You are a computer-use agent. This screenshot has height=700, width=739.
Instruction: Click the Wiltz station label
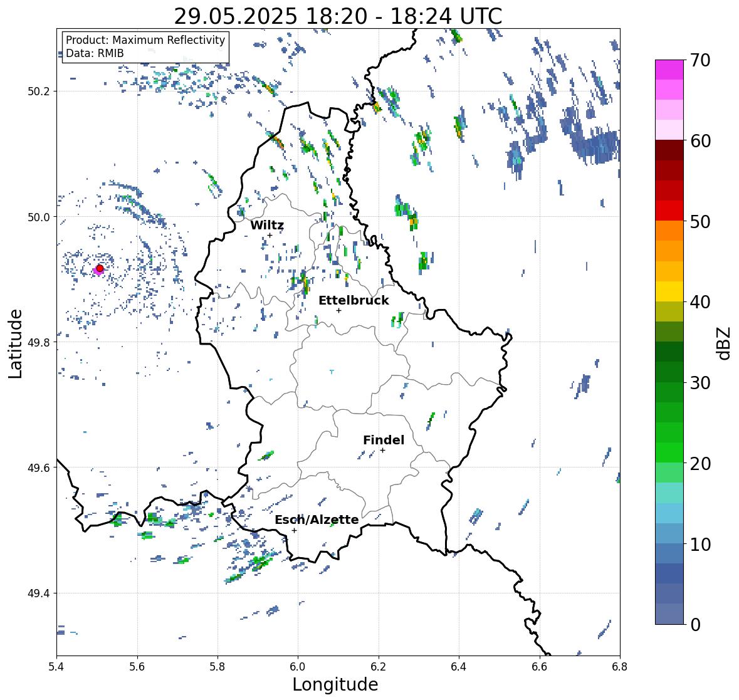coord(267,225)
